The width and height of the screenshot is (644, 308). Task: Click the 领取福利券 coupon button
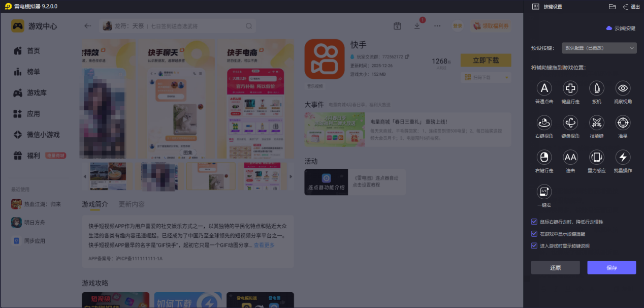point(491,26)
